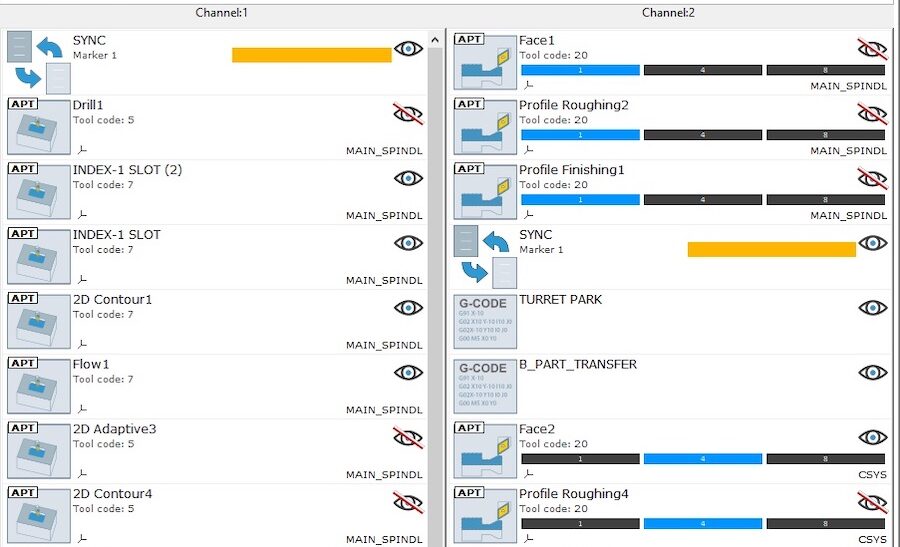The width and height of the screenshot is (900, 547).
Task: Click the Face1 turning operation icon
Action: point(483,62)
